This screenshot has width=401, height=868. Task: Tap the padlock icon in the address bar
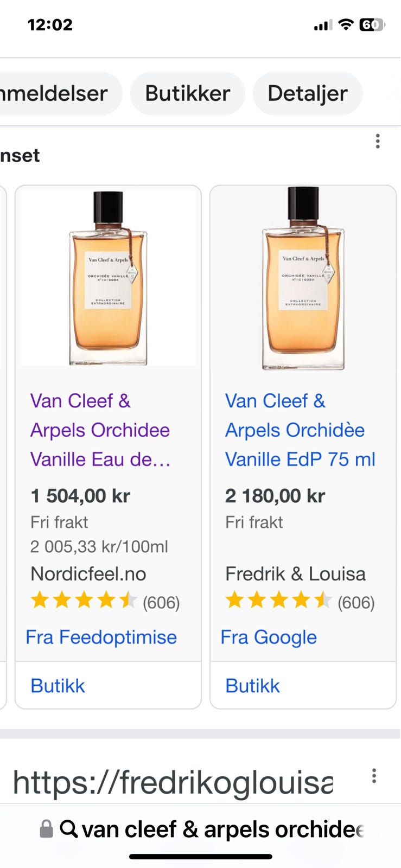coord(47,828)
